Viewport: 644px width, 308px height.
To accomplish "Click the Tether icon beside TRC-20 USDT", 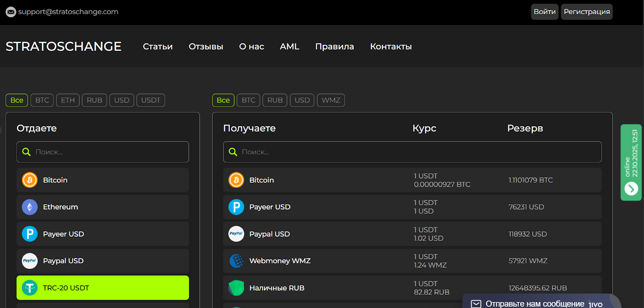I will tap(30, 288).
